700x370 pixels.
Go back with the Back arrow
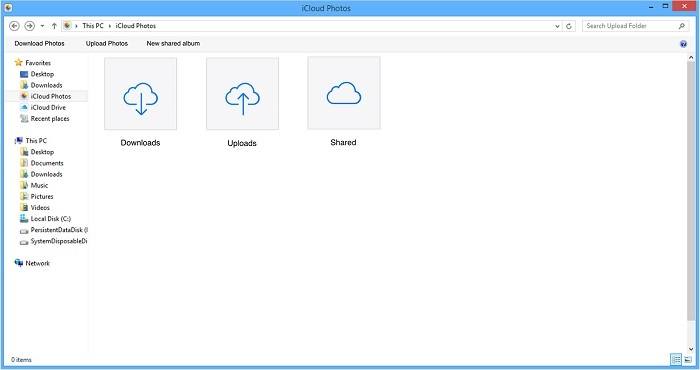pyautogui.click(x=14, y=26)
